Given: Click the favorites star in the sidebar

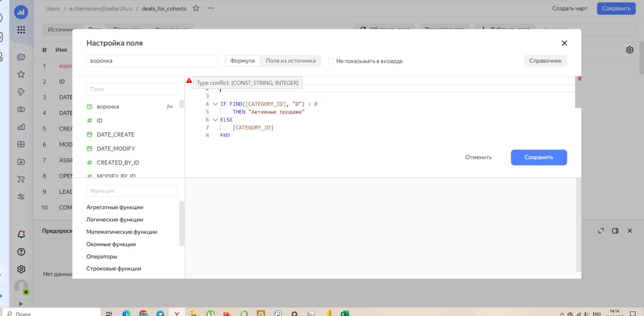Looking at the screenshot, I should click(x=21, y=74).
